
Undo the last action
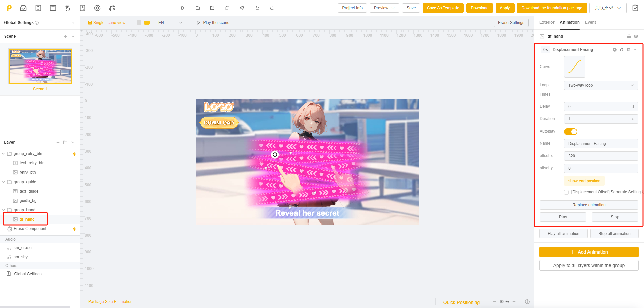(257, 8)
